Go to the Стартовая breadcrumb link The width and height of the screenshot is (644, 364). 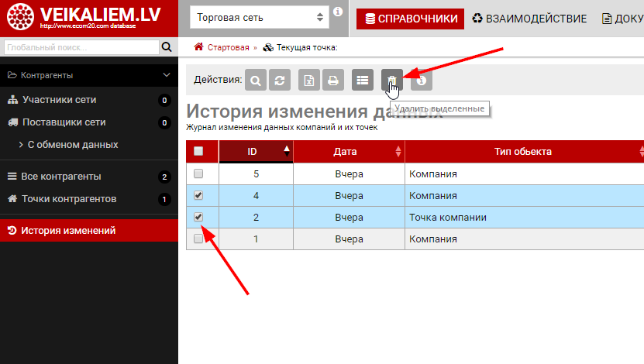[x=228, y=47]
